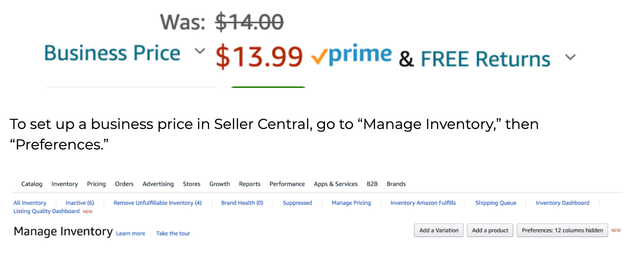Open Remove Unfulfillable Inventory (4)

[158, 203]
